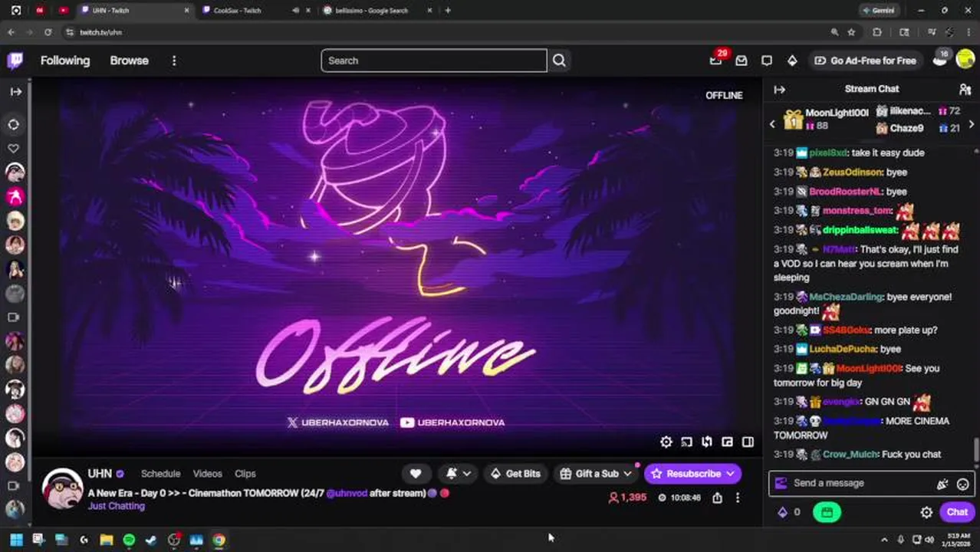Mute the CookSux tab audio icon
The image size is (980, 552).
[296, 11]
